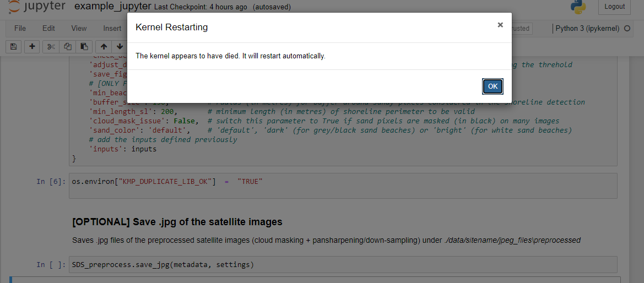Move cell up with the arrow icon
Viewport: 644px width, 283px height.
pyautogui.click(x=104, y=46)
